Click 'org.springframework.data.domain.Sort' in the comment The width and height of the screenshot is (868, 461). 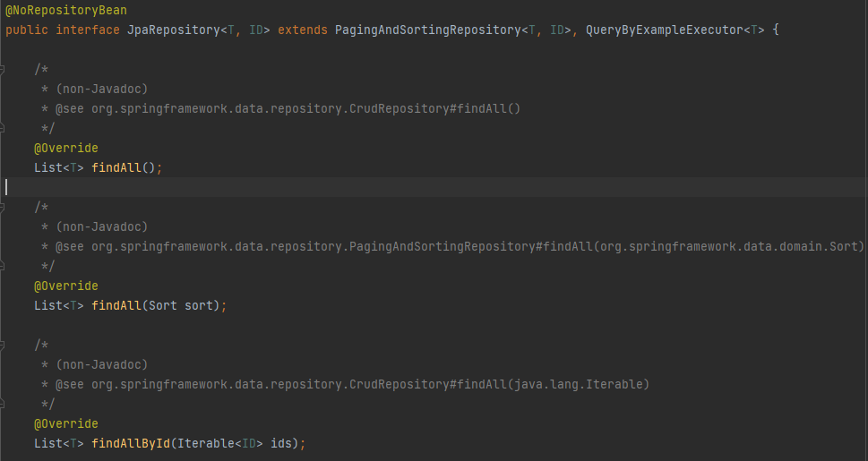point(728,246)
